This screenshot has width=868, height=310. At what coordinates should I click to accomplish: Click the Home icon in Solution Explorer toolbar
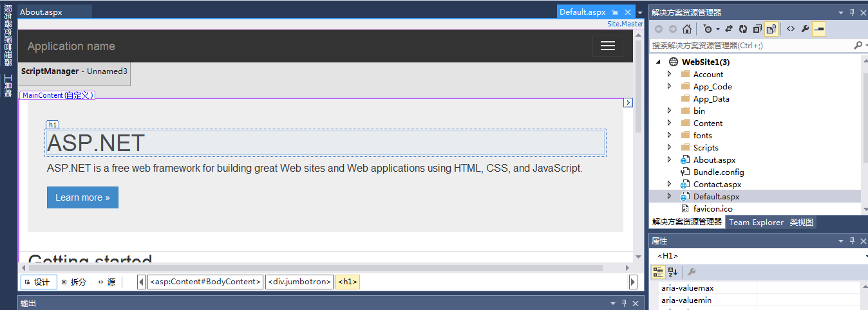[687, 29]
